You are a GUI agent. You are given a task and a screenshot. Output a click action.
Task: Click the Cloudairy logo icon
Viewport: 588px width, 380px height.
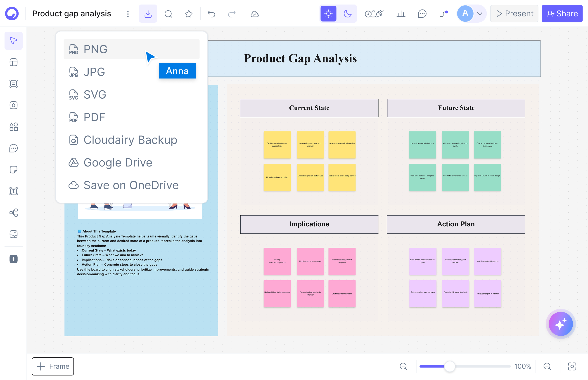pos(12,14)
